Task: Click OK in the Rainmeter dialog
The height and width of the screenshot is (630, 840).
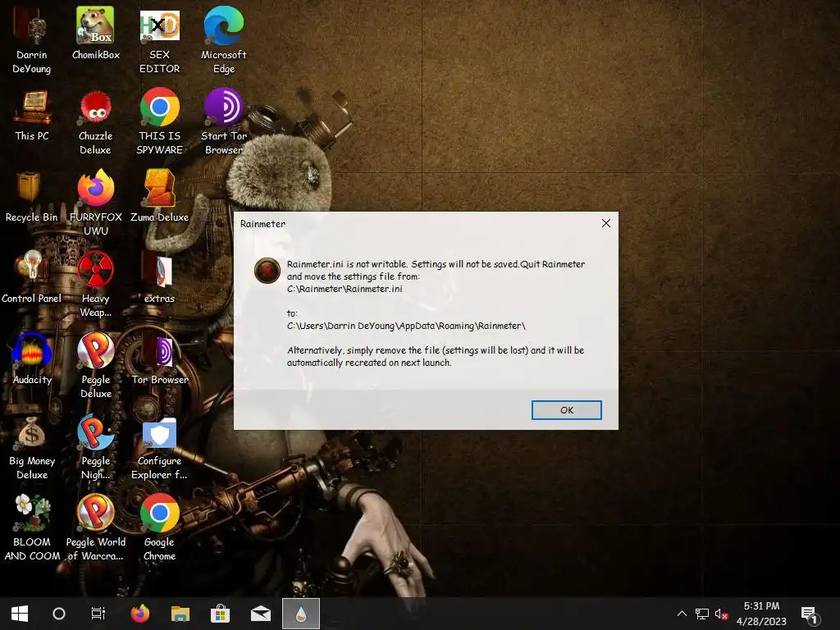Action: 566,410
